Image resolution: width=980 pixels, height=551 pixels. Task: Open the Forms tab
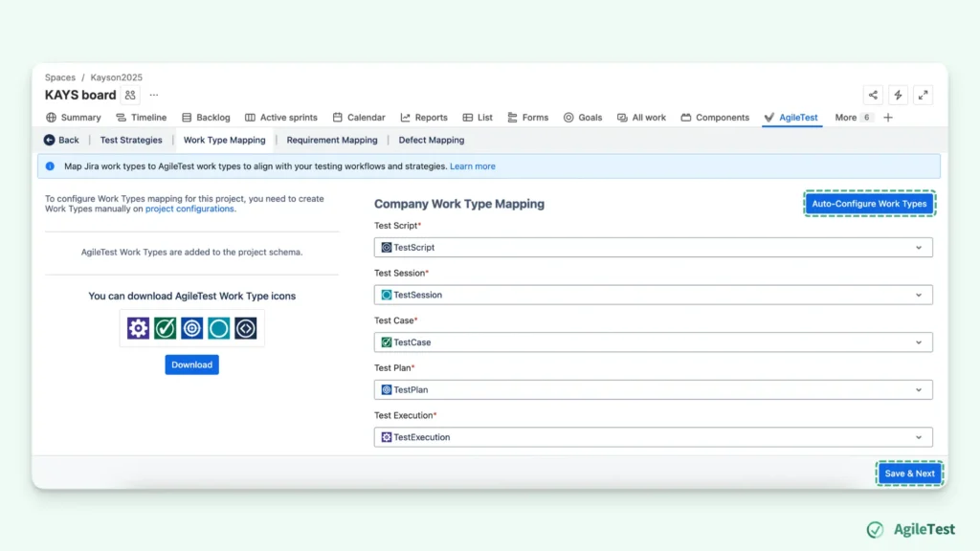[x=528, y=118]
